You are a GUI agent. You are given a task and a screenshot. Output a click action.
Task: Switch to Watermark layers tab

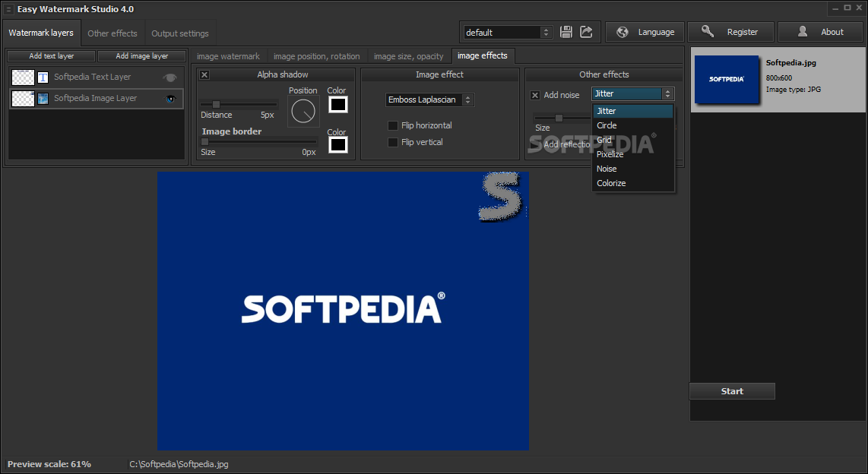(42, 33)
